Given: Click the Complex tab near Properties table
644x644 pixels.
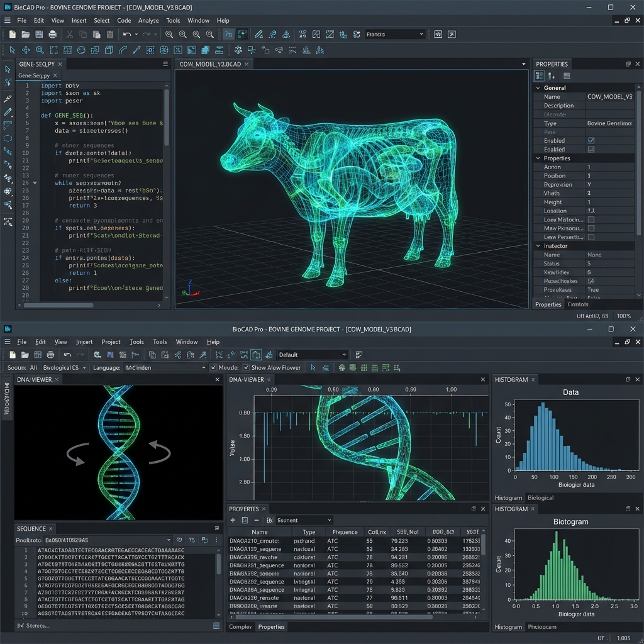Looking at the screenshot, I should point(240,627).
